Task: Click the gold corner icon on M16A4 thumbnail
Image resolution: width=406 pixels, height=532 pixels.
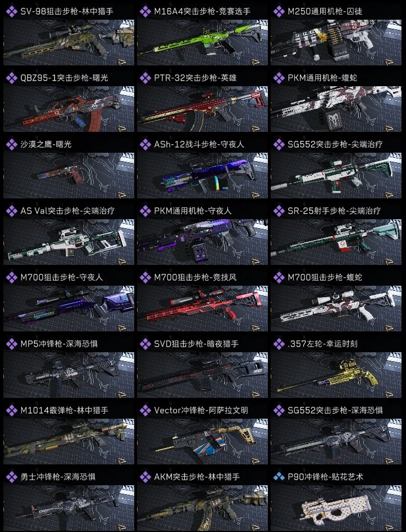Action: tap(255, 61)
